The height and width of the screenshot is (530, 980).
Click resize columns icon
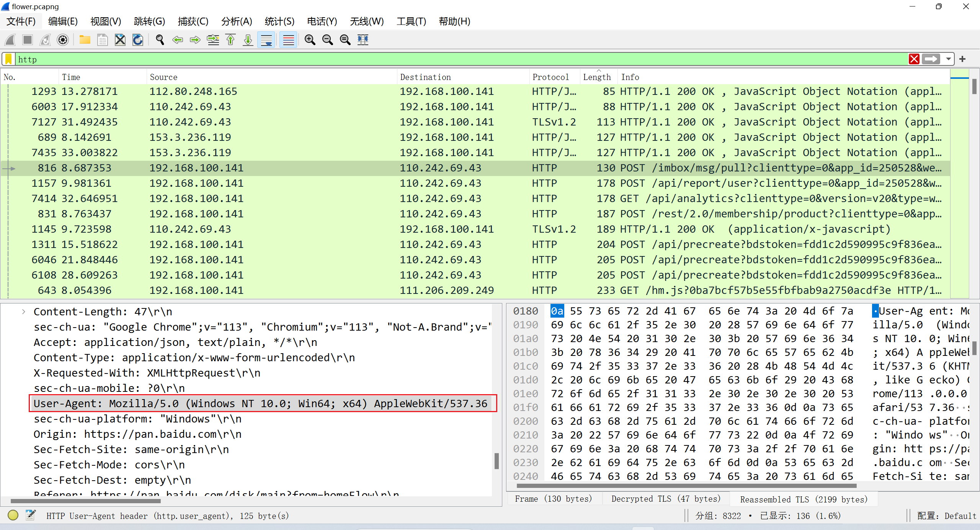point(363,40)
